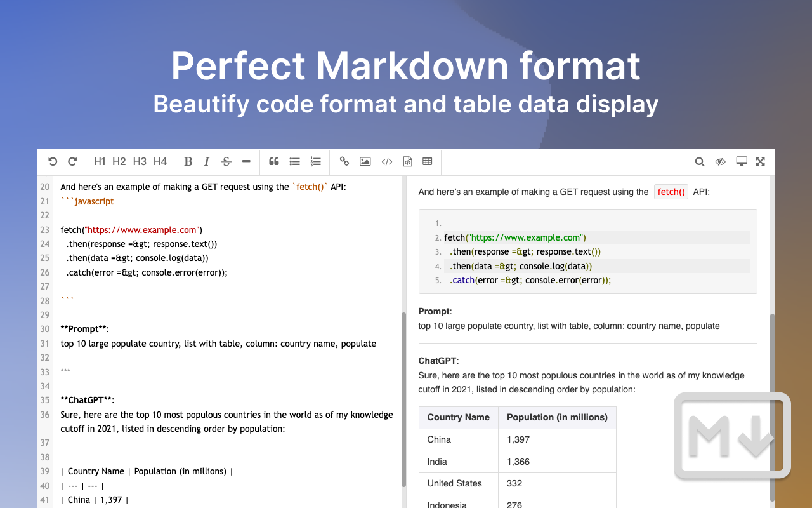Insert an ordered numbered list

tap(315, 162)
